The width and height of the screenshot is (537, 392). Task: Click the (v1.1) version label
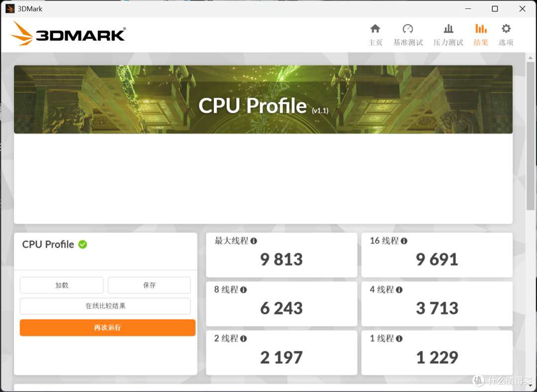(x=320, y=110)
